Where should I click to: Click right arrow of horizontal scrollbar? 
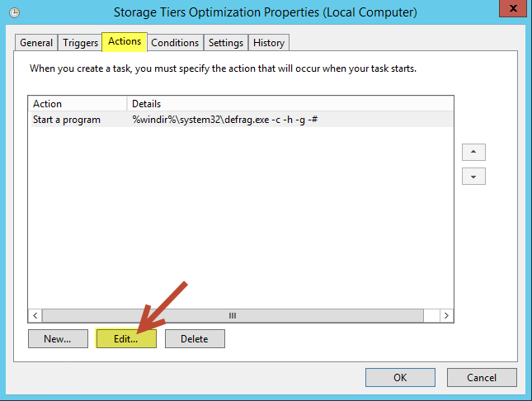point(446,315)
